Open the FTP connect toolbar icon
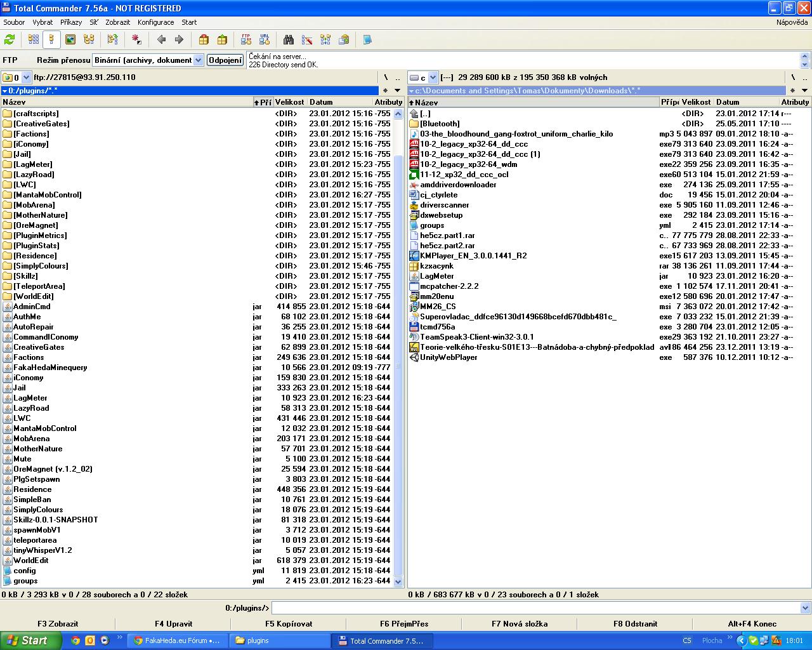The height and width of the screenshot is (650, 812). [x=246, y=39]
